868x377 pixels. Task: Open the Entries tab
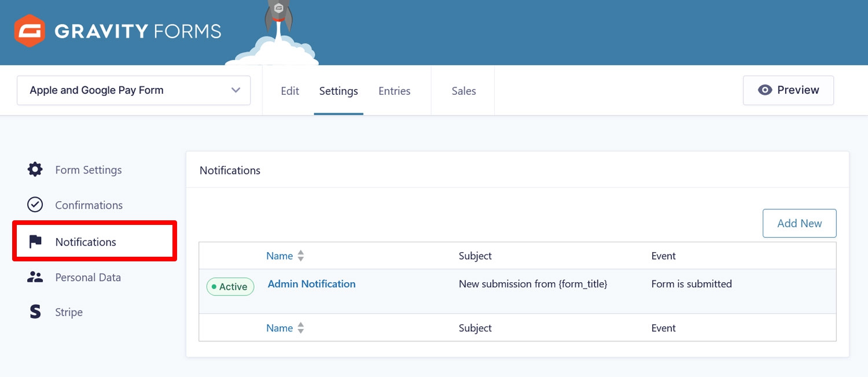click(395, 91)
